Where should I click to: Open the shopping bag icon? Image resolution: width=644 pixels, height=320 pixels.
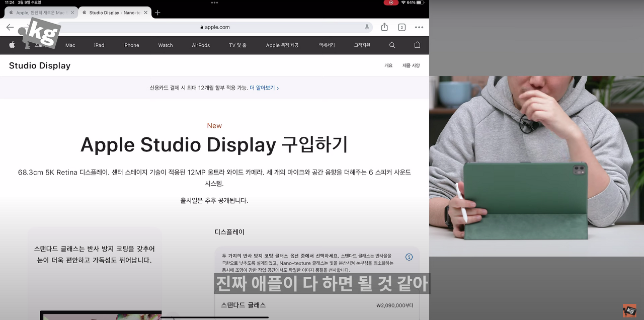[417, 45]
